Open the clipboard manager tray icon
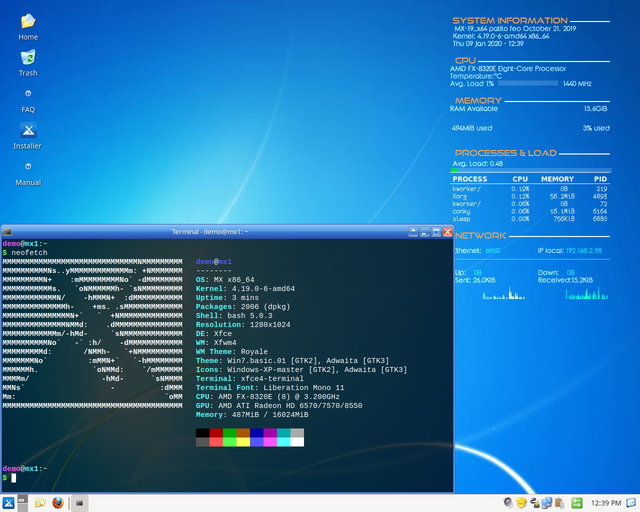The image size is (640, 512). [x=559, y=503]
